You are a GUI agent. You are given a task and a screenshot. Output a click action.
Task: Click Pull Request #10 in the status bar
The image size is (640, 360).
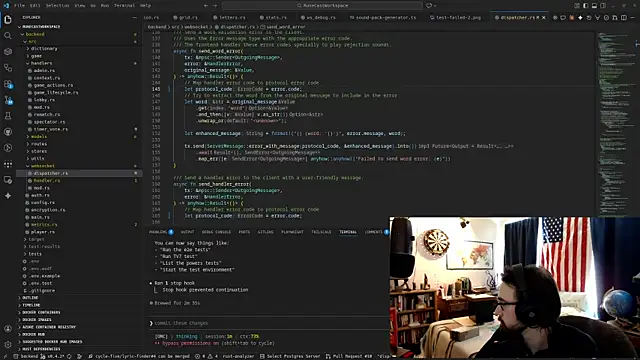click(x=349, y=356)
